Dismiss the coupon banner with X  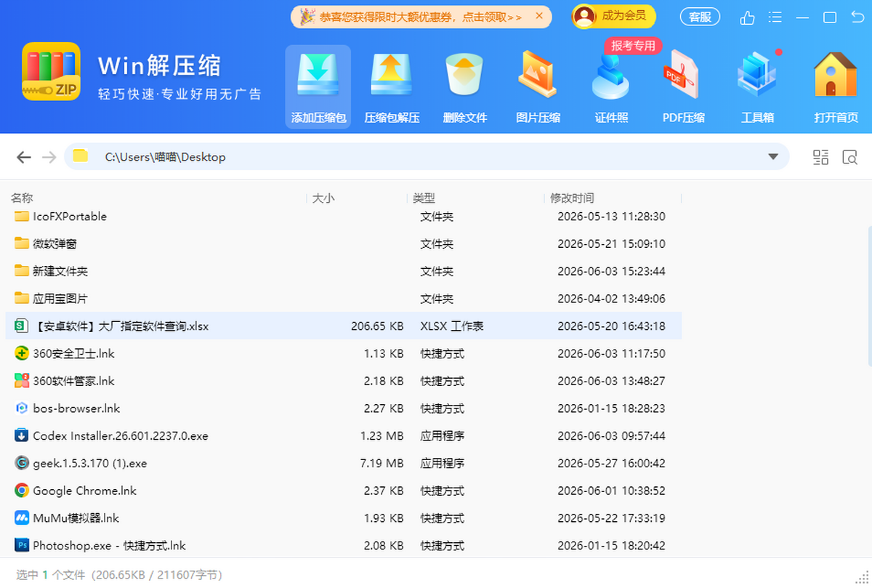tap(538, 15)
